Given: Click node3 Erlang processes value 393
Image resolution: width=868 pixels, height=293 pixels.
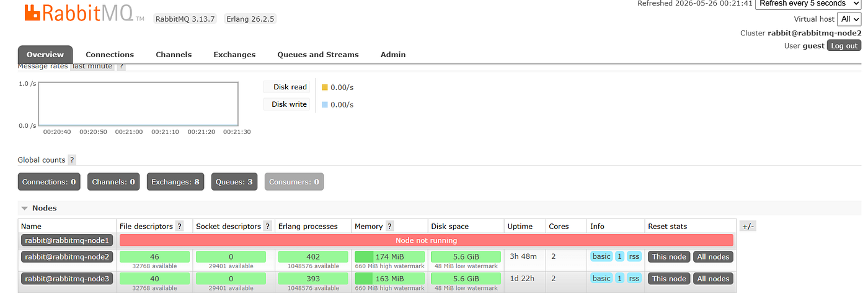Looking at the screenshot, I should 313,279.
